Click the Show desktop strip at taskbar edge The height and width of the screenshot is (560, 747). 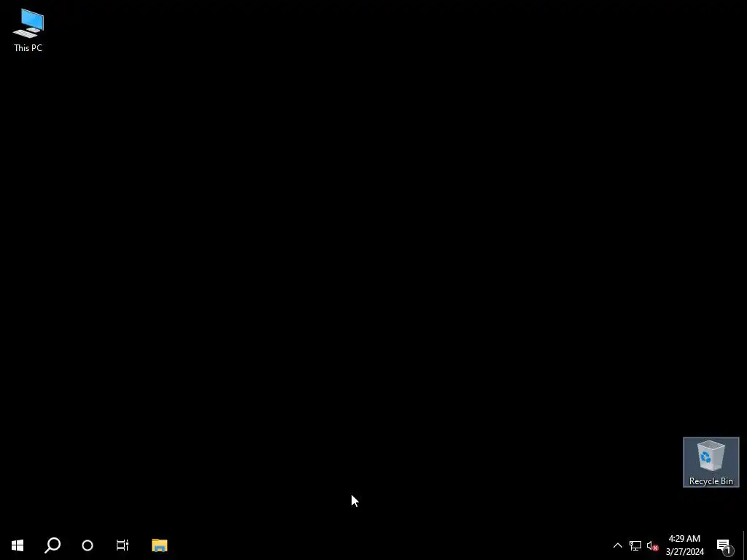click(744, 545)
